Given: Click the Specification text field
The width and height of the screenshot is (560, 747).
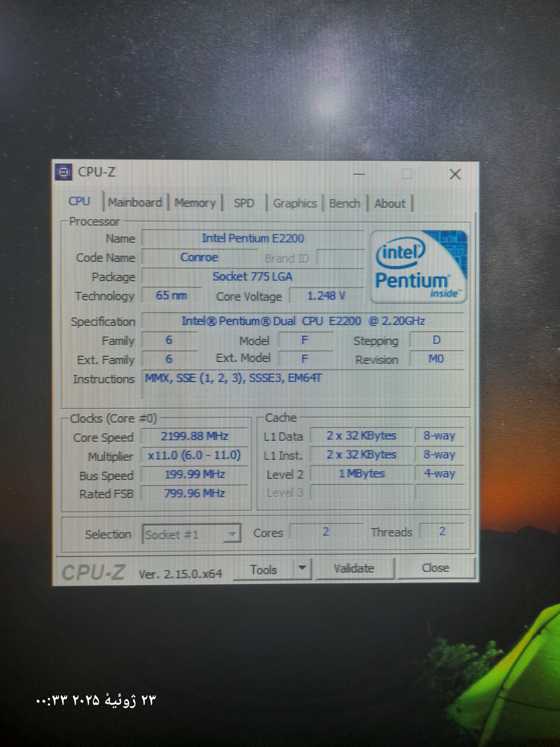Looking at the screenshot, I should pyautogui.click(x=302, y=321).
